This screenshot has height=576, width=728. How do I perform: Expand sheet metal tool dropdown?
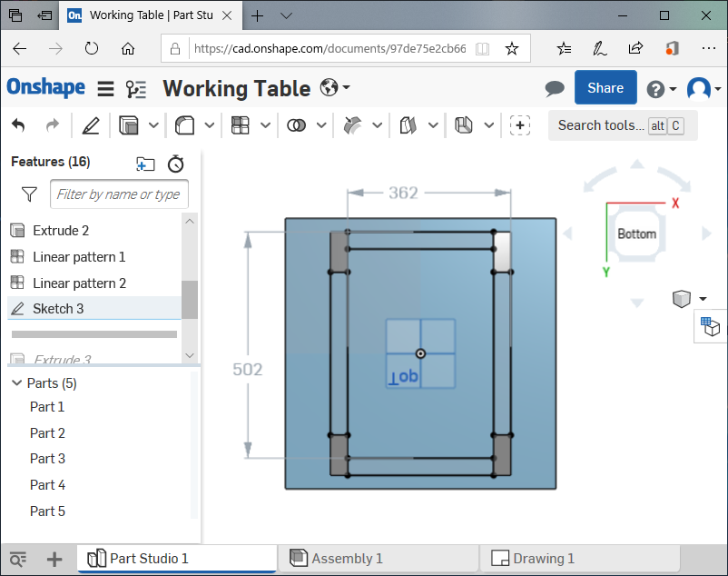[x=489, y=125]
